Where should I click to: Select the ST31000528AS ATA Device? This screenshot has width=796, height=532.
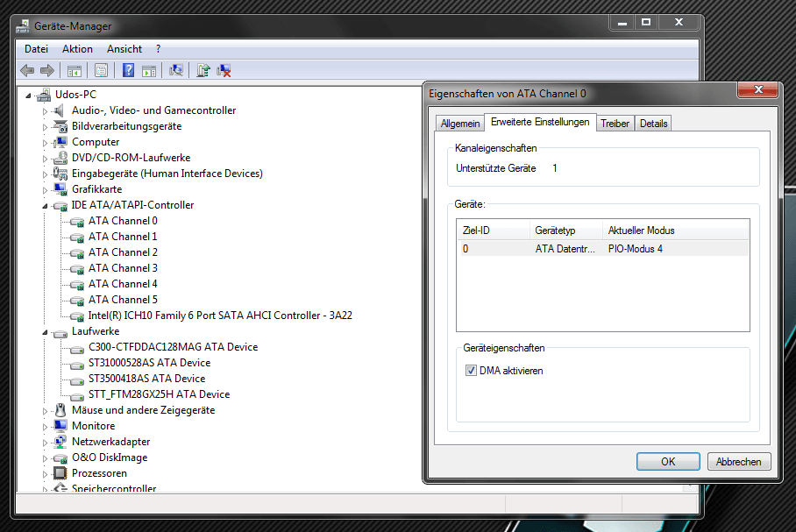(149, 363)
